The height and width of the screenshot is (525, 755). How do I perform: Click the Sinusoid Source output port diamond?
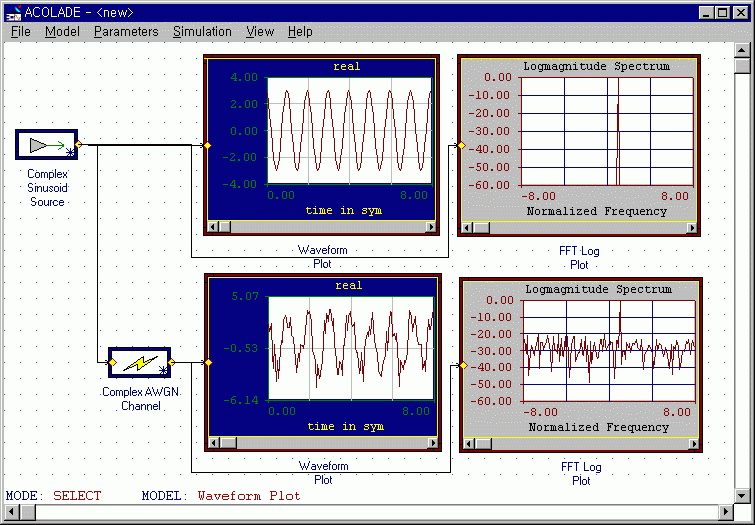click(78, 144)
